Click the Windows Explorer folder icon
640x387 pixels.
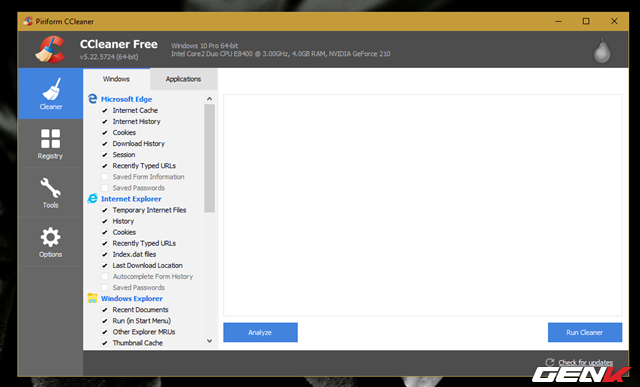pyautogui.click(x=93, y=298)
